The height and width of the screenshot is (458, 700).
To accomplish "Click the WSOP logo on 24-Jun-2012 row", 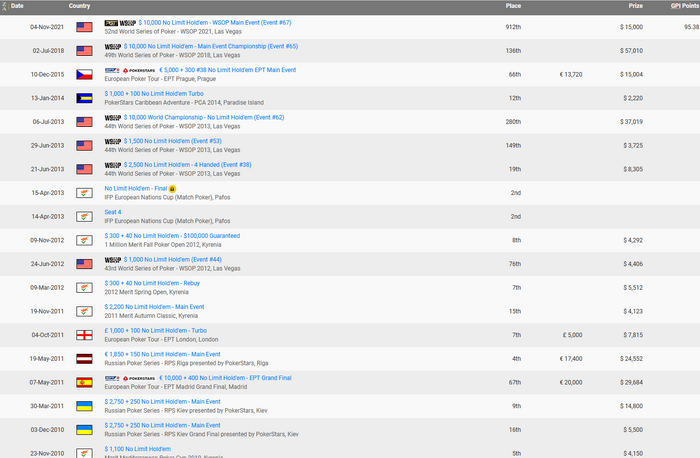I will pyautogui.click(x=113, y=259).
